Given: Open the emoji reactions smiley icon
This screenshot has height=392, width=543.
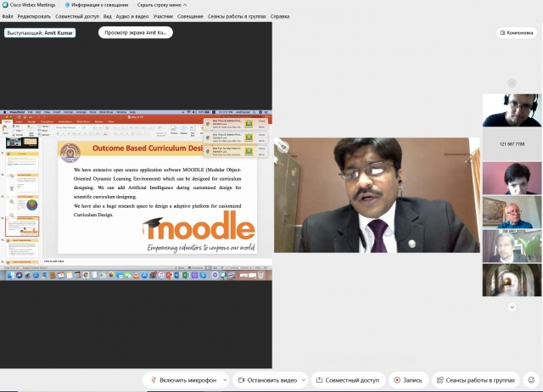Looking at the screenshot, I should [531, 380].
